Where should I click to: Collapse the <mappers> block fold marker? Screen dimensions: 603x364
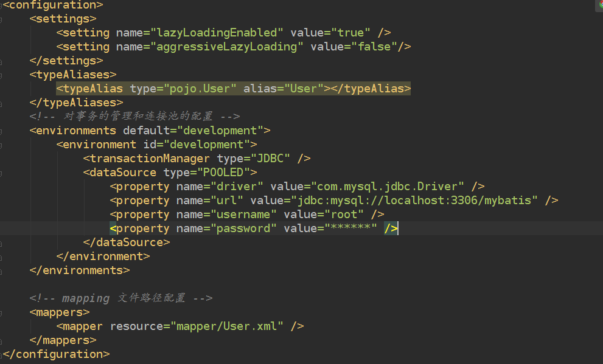coord(1,313)
